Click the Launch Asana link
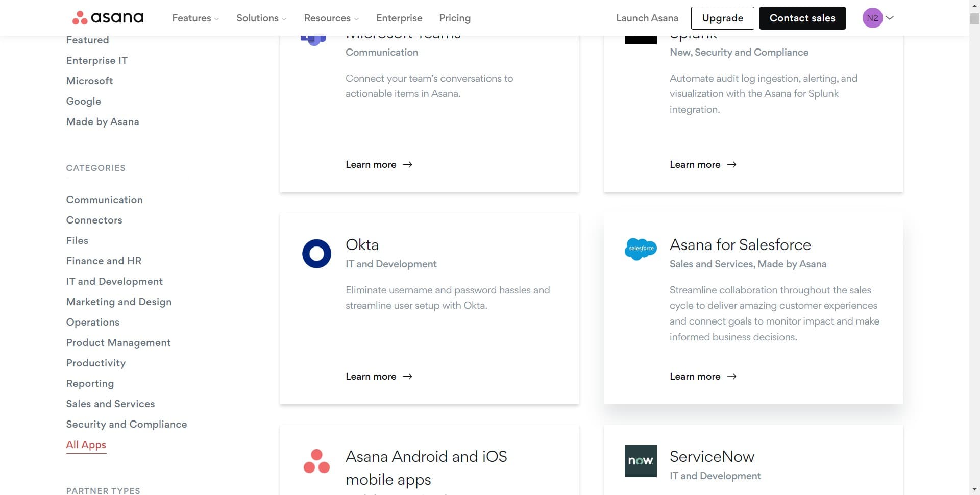 pos(647,18)
